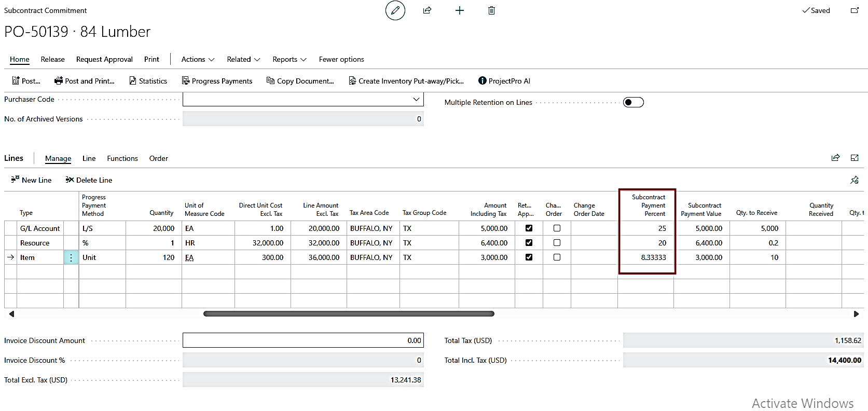Select the Manage tab in Lines
This screenshot has height=411, width=868.
pyautogui.click(x=58, y=158)
